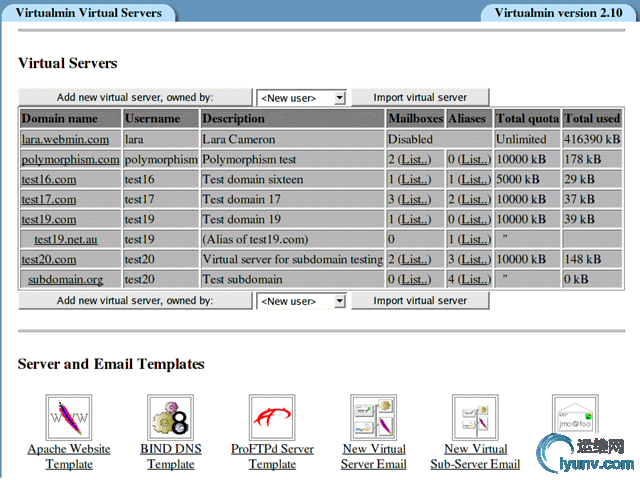This screenshot has height=480, width=640.
Task: List aliases for test20.com
Action: click(x=474, y=260)
